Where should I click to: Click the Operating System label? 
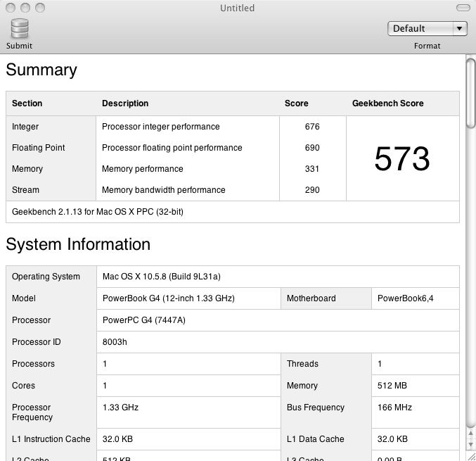click(x=46, y=277)
